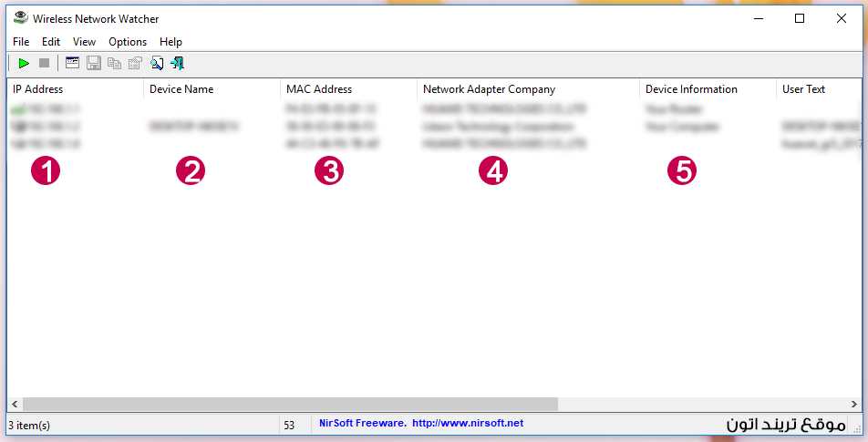
Task: Click the '3 item(s)' status bar text
Action: click(x=29, y=426)
